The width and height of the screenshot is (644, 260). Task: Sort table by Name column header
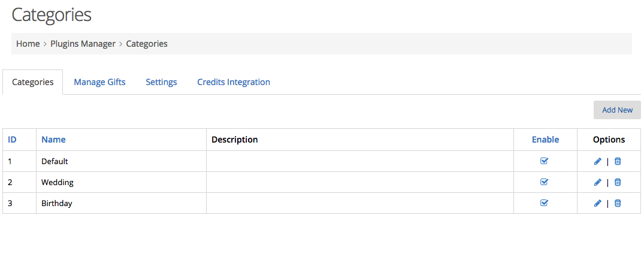[53, 140]
